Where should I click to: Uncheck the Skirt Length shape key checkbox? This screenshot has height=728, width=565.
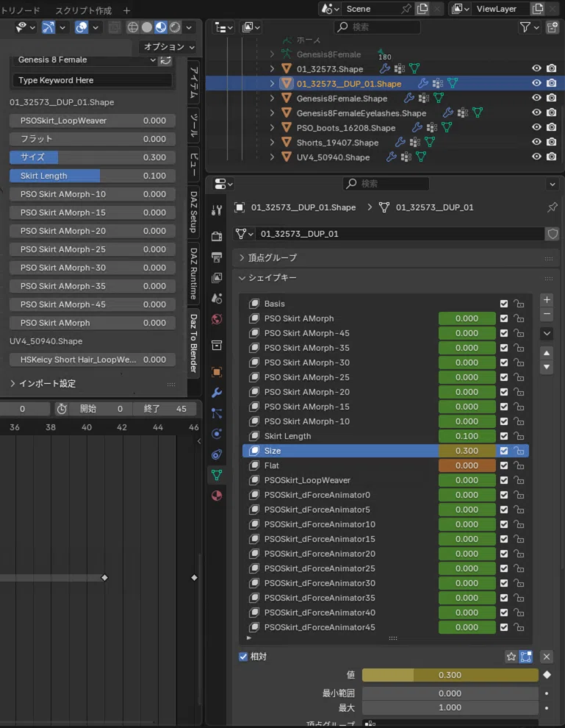[x=504, y=436]
